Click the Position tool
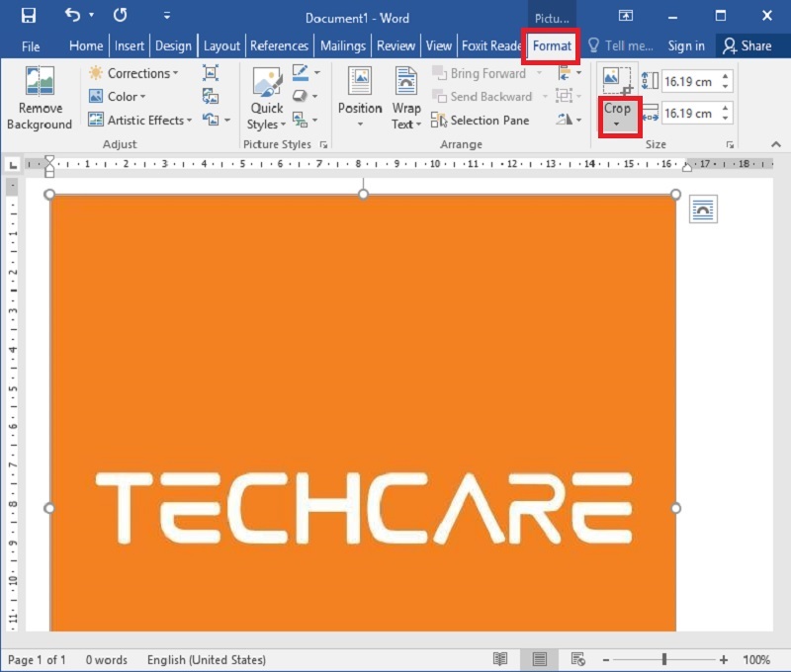Screen dimensions: 791x672 tap(359, 96)
